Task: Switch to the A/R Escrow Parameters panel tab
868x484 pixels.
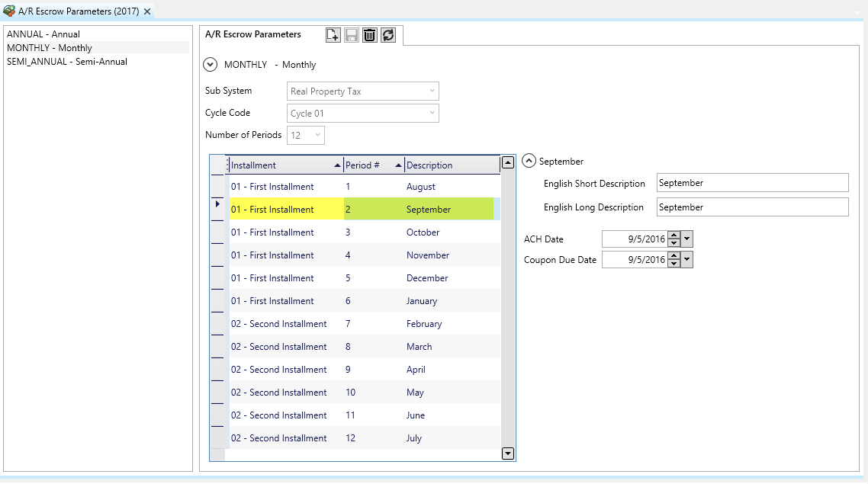Action: [253, 34]
